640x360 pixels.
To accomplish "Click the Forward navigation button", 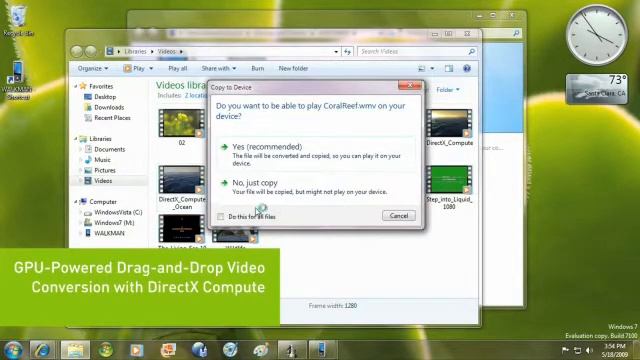I will [91, 51].
